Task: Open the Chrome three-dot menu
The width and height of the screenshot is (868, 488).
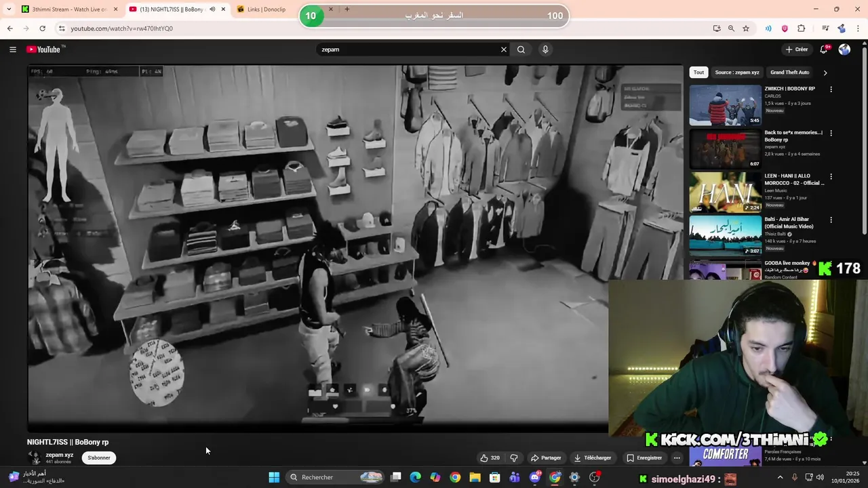Action: [858, 28]
